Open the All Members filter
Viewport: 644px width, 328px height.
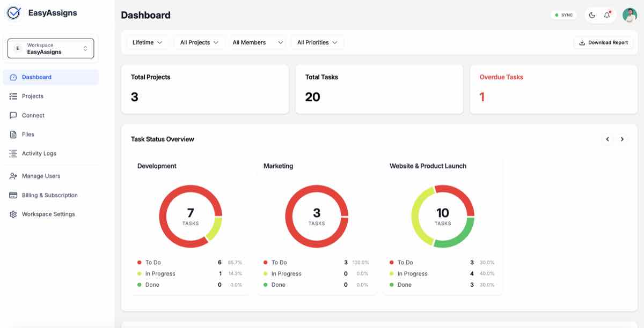point(258,42)
